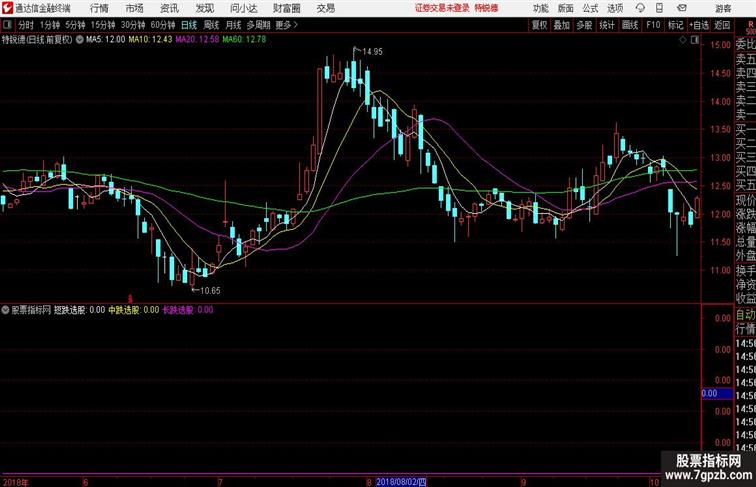
Task: Click the 返回 back button
Action: [722, 25]
